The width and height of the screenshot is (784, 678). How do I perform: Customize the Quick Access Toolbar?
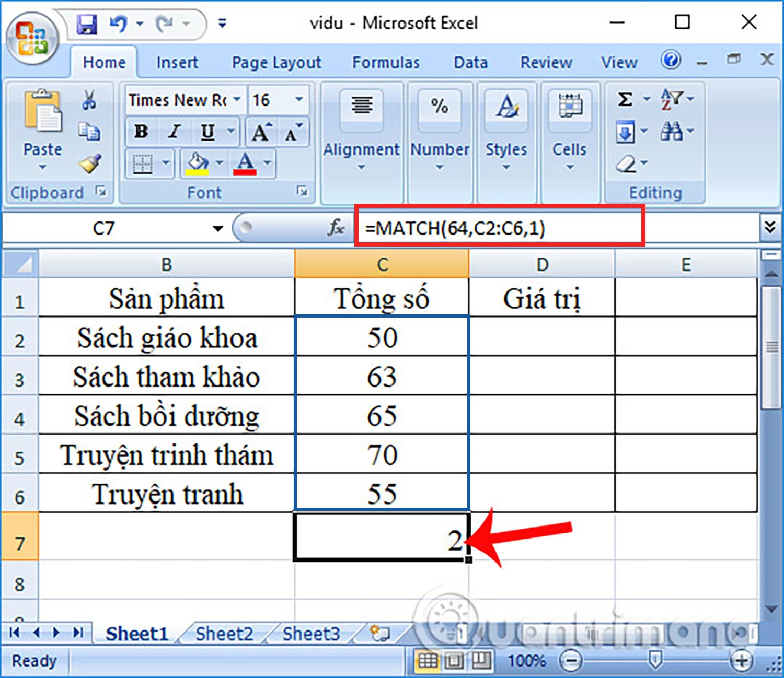coord(222,24)
